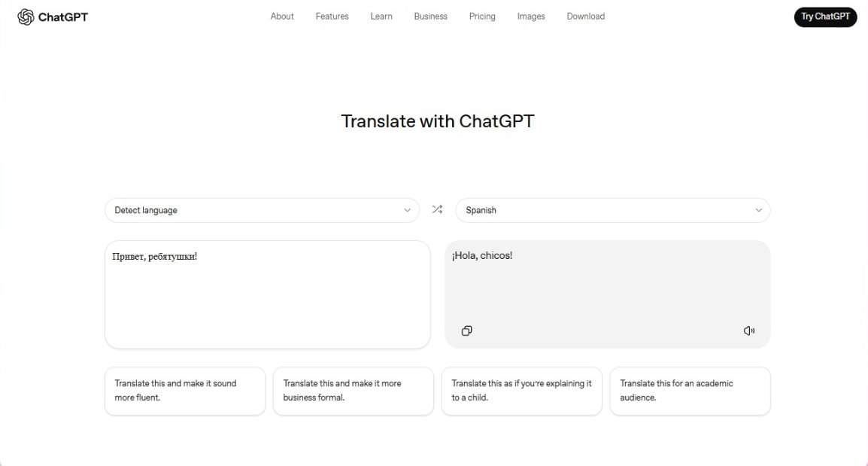Viewport: 868px width, 466px height.
Task: Play audio of the translated text
Action: 748,330
